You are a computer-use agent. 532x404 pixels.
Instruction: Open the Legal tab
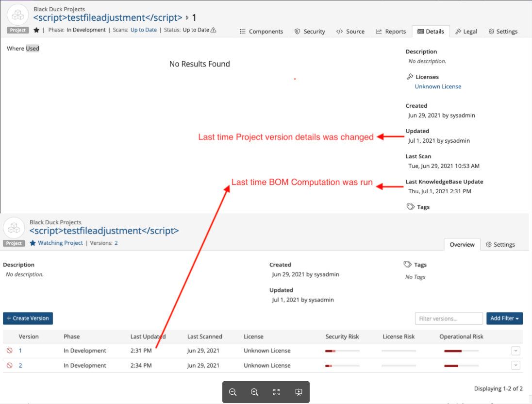pos(466,32)
